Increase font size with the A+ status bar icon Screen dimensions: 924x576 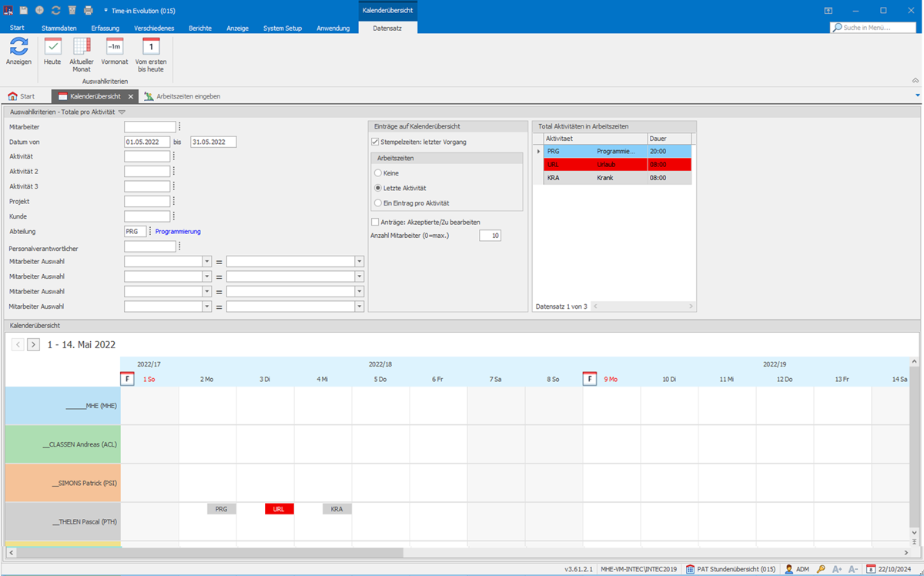[835, 568]
